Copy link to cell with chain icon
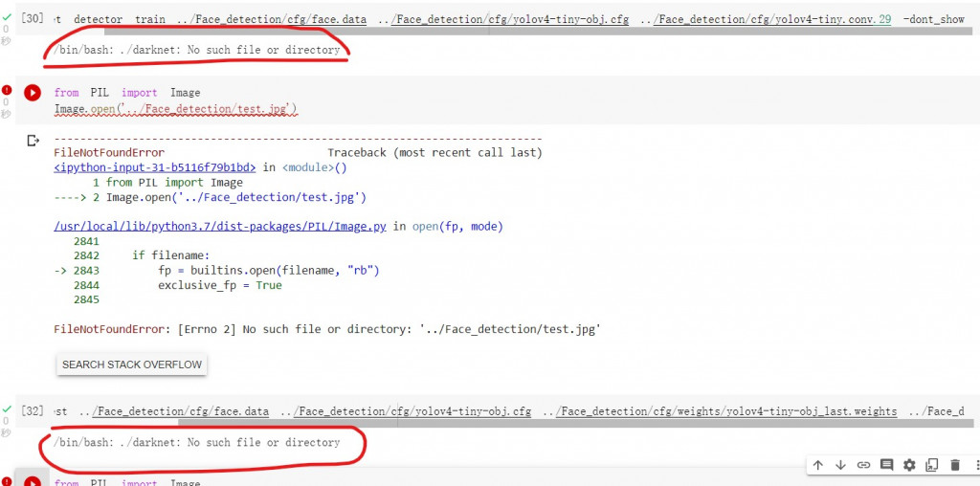 click(863, 465)
